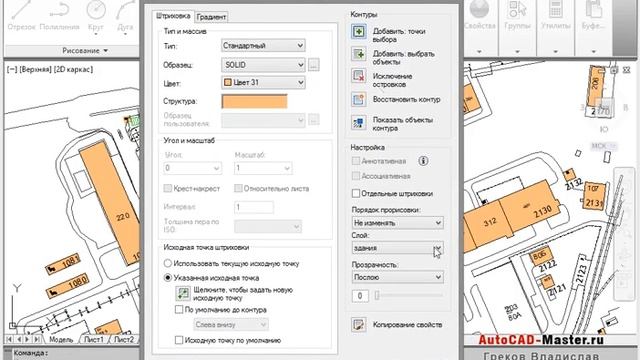
Task: Click the pattern browse ellipsis button
Action: (313, 64)
